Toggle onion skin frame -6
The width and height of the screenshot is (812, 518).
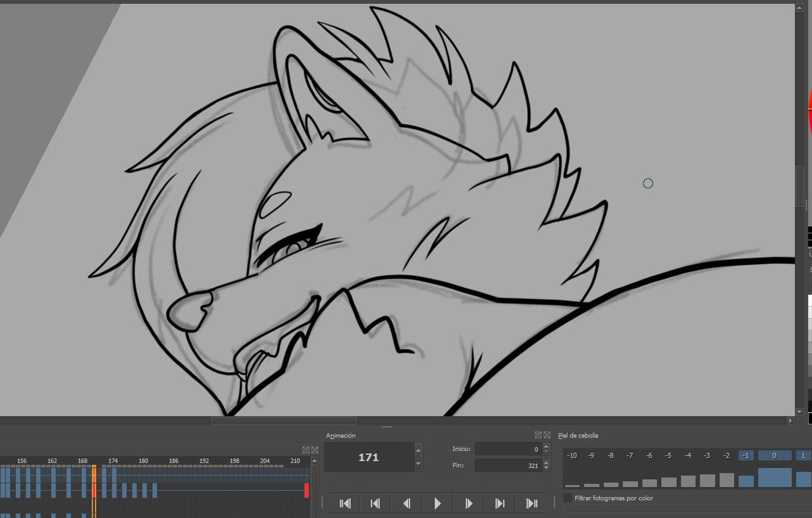click(650, 456)
